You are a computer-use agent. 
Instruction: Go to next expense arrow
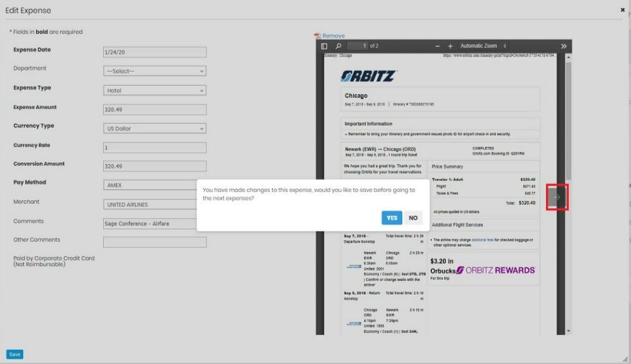557,197
